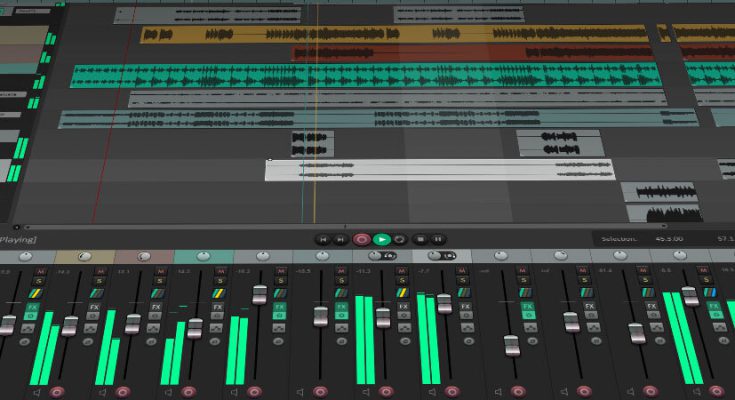
Task: Click the Stop button in transport bar
Action: (x=420, y=239)
